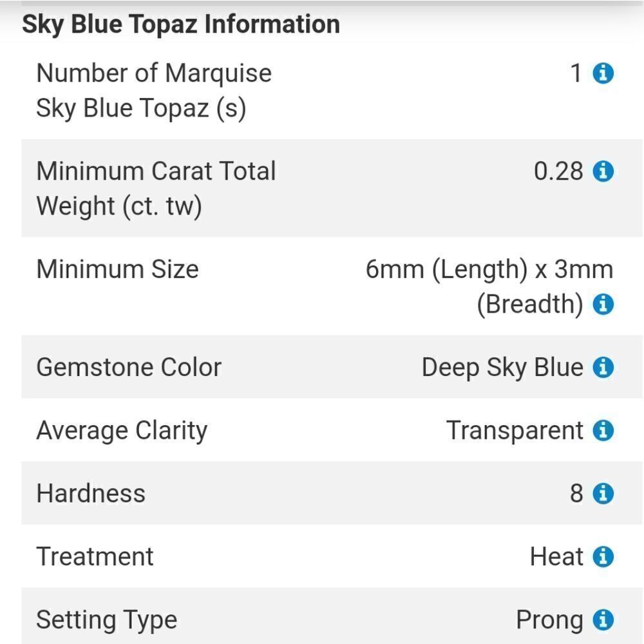Image resolution: width=644 pixels, height=644 pixels.
Task: Click the Transparent clarity value text
Action: [x=515, y=431]
